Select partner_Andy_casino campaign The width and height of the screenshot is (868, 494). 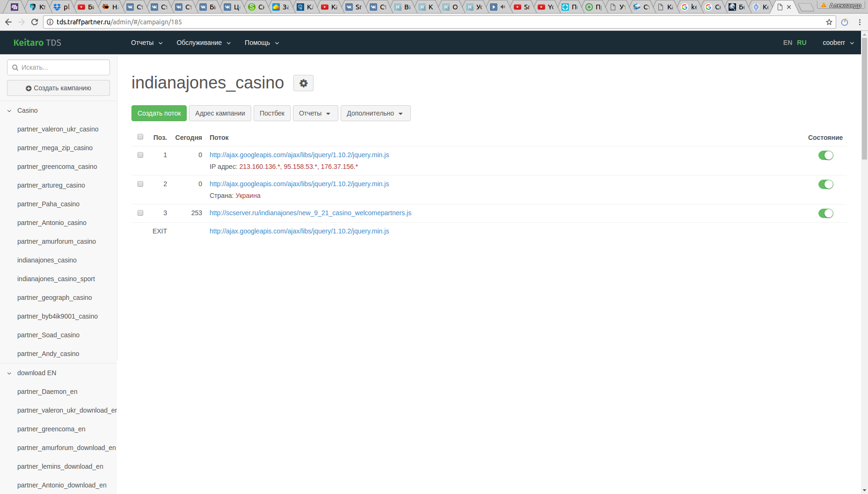(x=48, y=354)
